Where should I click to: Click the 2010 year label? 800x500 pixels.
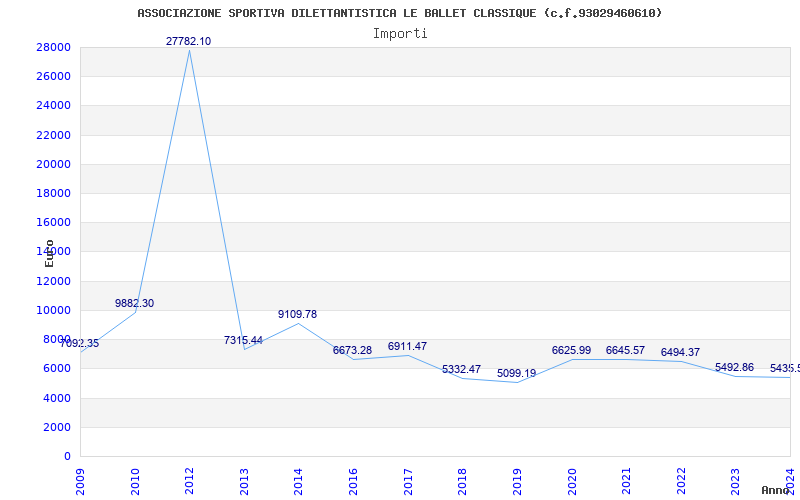135,482
